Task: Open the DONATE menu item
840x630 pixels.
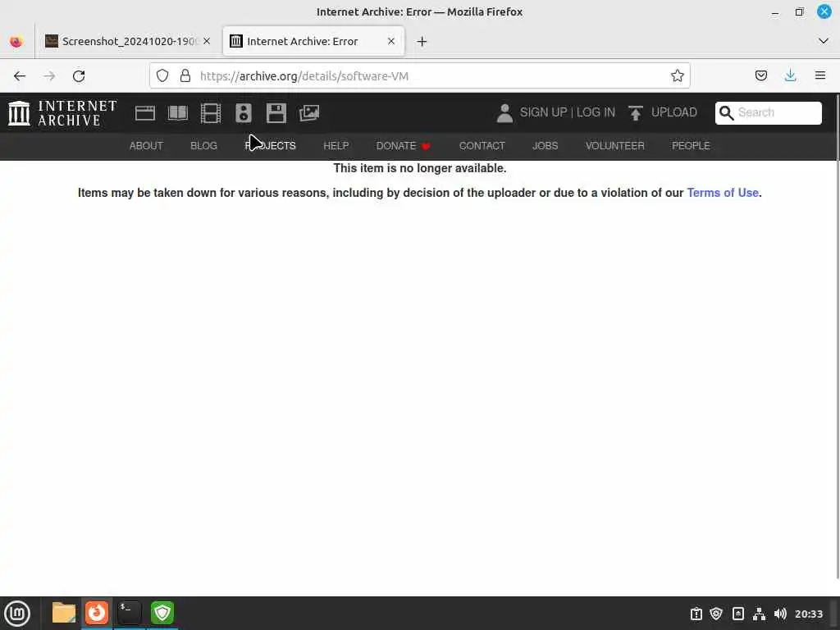Action: point(403,146)
